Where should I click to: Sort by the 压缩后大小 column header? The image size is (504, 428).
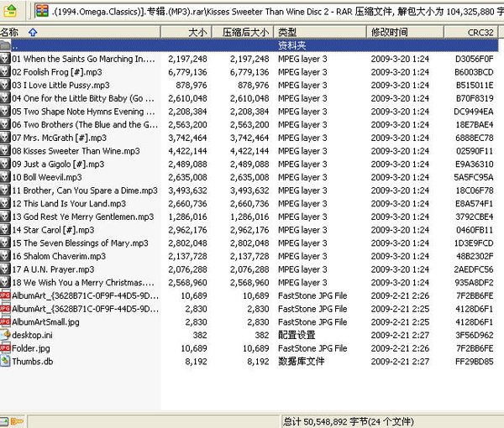pos(243,32)
